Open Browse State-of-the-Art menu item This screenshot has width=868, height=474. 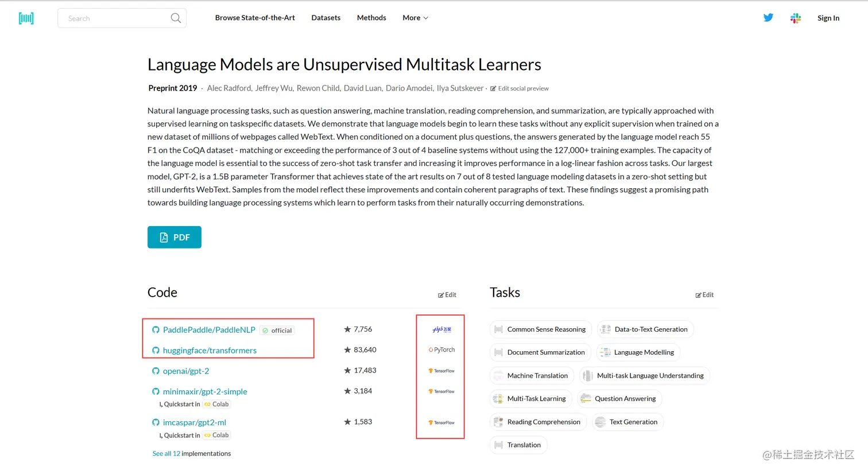(255, 18)
